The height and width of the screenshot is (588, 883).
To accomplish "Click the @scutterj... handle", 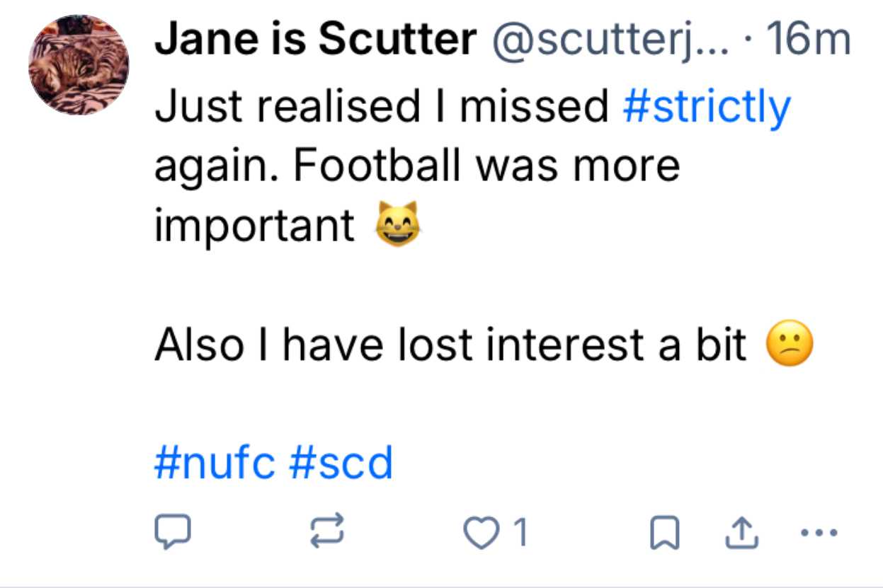I will [x=605, y=40].
